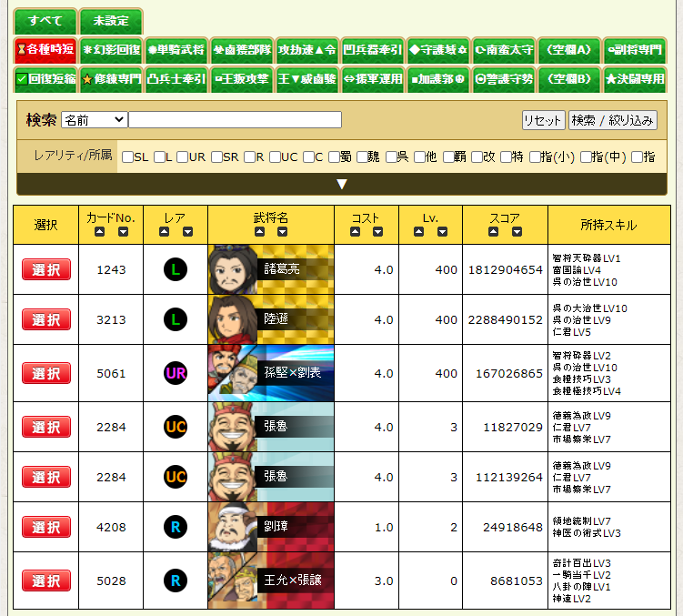
Task: Select the 回復短縮 deck tab
Action: point(45,79)
